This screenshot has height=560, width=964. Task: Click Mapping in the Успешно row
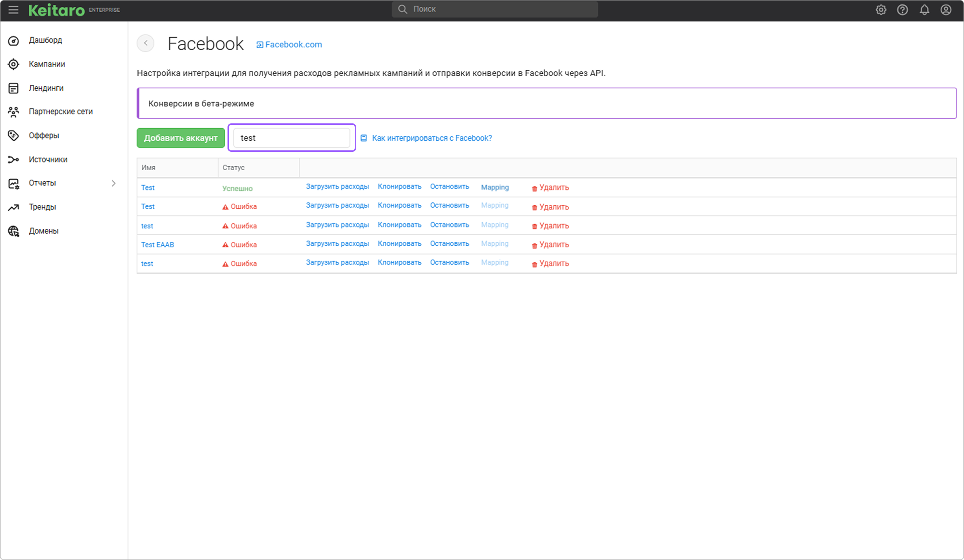(495, 187)
